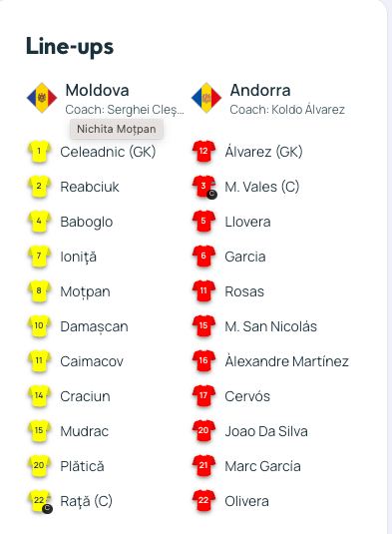Image resolution: width=392 pixels, height=534 pixels.
Task: Click Raţă's captain jersey number 22
Action: (40, 501)
